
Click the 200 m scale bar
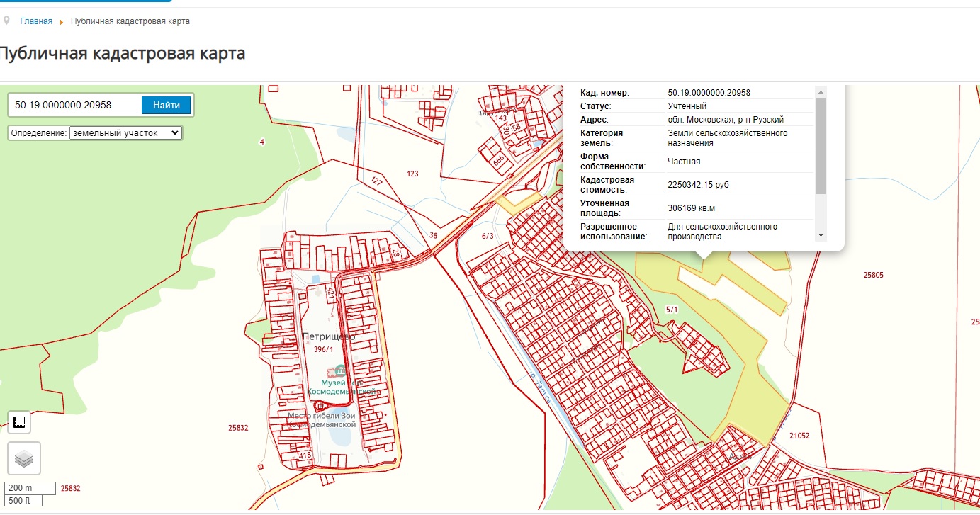30,488
